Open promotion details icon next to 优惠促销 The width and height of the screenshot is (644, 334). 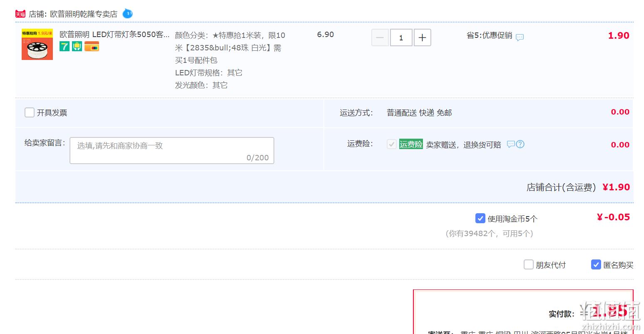[520, 37]
